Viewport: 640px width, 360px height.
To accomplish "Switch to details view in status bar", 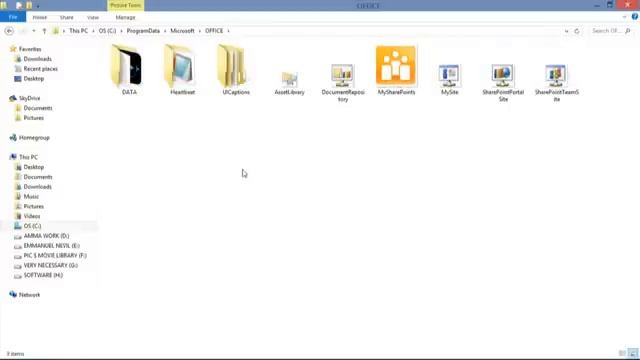I will [622, 353].
